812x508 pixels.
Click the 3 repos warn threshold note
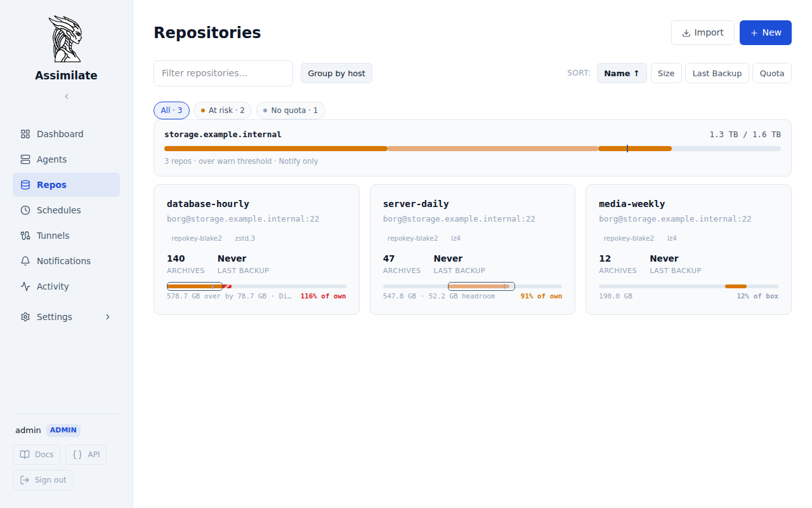click(x=241, y=161)
